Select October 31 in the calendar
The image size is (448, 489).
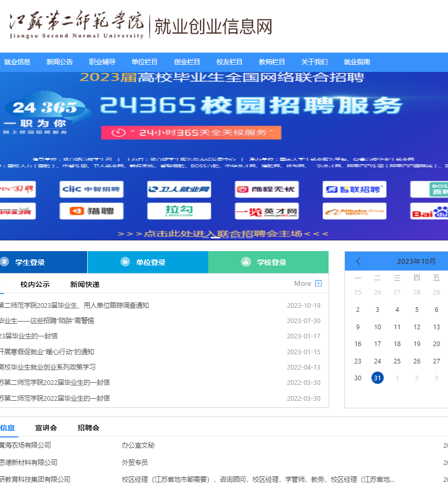coord(378,378)
